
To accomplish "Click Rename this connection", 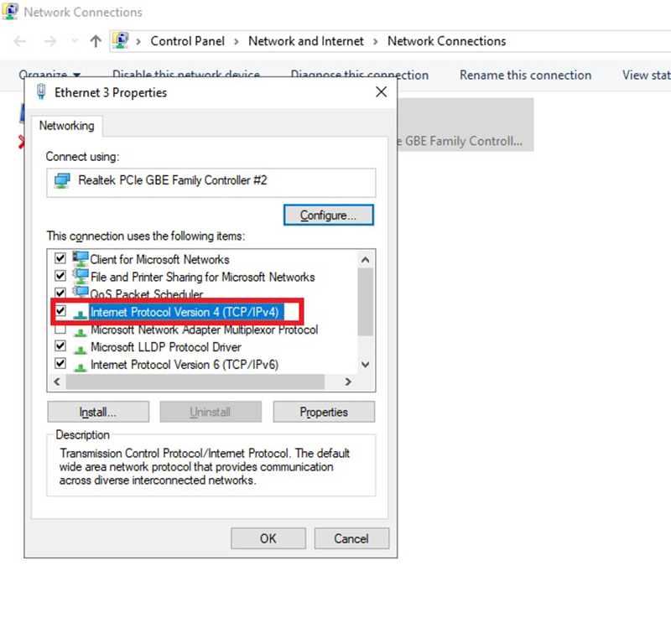I will pos(526,75).
